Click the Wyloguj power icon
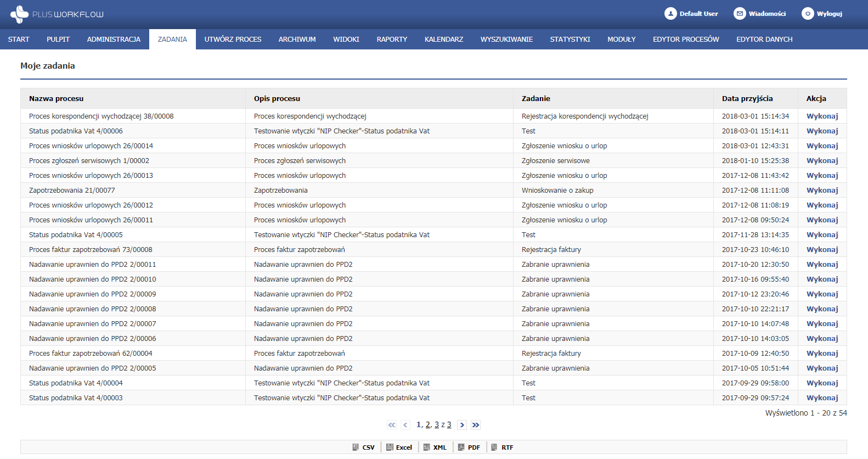This screenshot has width=868, height=459. click(x=807, y=14)
